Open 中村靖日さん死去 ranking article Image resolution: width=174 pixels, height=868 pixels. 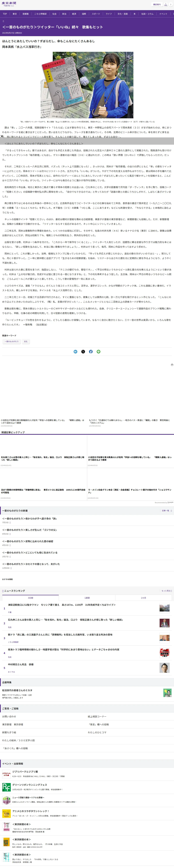[x=21, y=664]
